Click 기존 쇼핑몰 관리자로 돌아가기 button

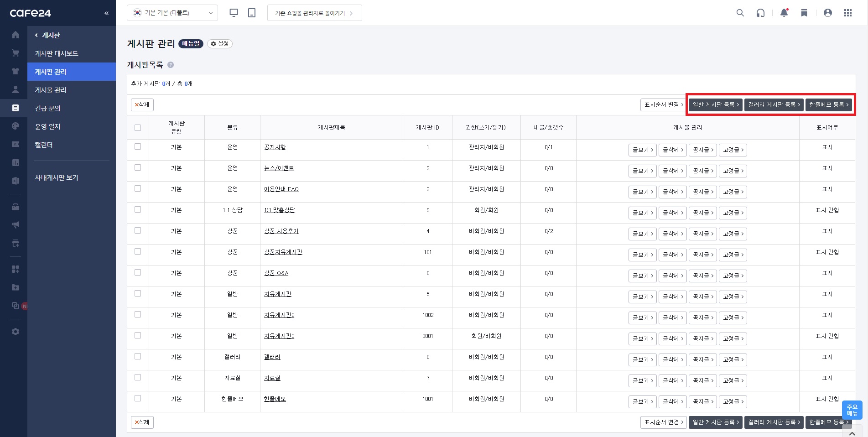tap(314, 13)
